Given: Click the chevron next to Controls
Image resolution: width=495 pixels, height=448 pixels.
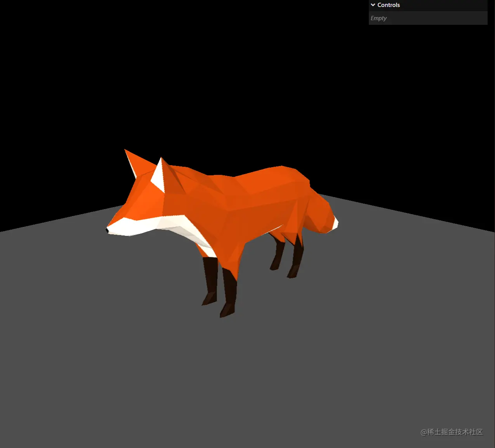Looking at the screenshot, I should (373, 5).
